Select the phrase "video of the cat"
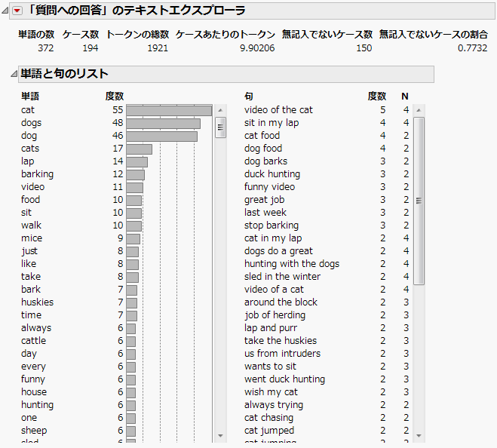Viewport: 497px width, 448px height. pos(278,110)
